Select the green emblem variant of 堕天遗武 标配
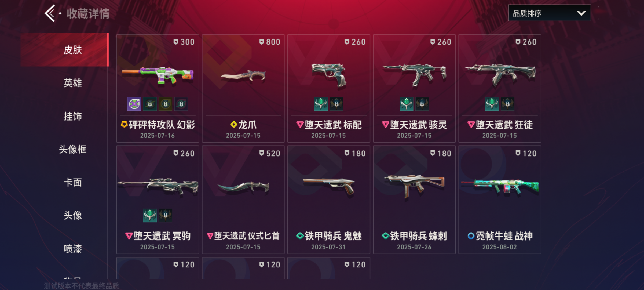Screen dimensions: 644x290 click(x=321, y=104)
